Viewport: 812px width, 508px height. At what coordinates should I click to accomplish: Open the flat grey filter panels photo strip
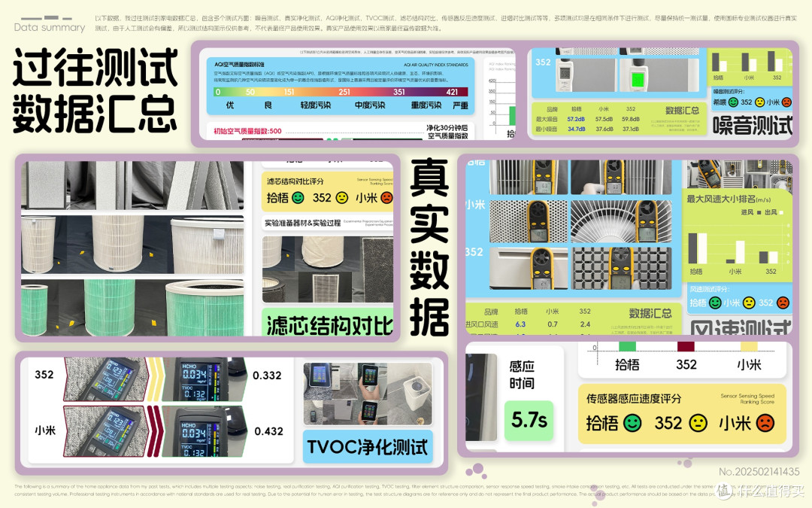[132, 185]
